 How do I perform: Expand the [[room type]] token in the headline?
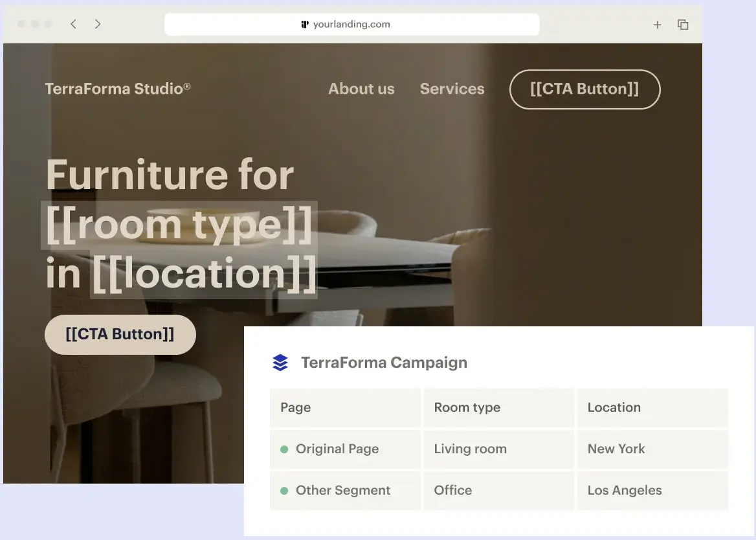pyautogui.click(x=179, y=225)
